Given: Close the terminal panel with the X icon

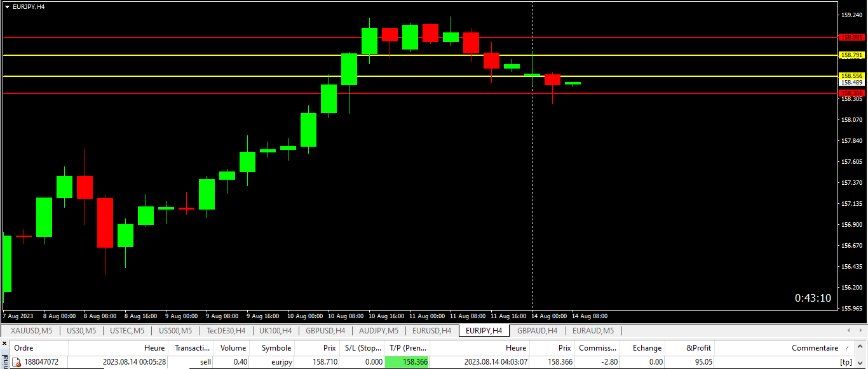Looking at the screenshot, I should coord(4,344).
